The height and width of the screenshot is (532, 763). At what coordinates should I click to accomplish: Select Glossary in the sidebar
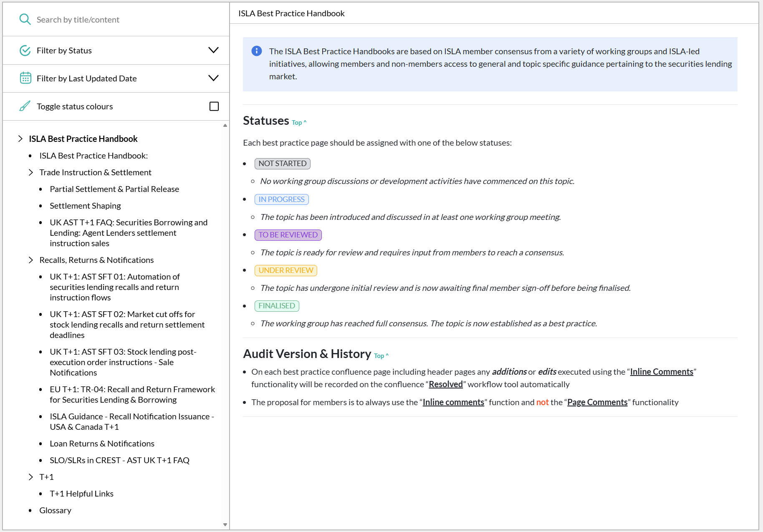click(x=55, y=510)
